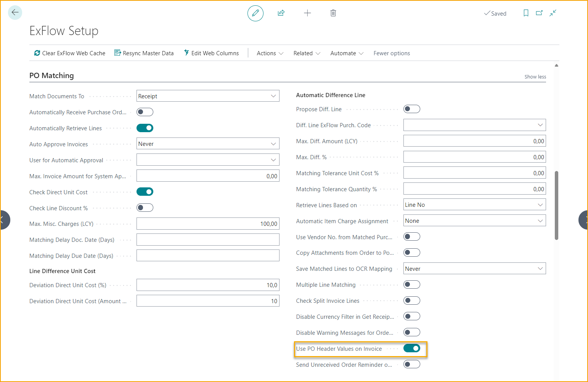Open page in new window icon
588x382 pixels.
[539, 13]
